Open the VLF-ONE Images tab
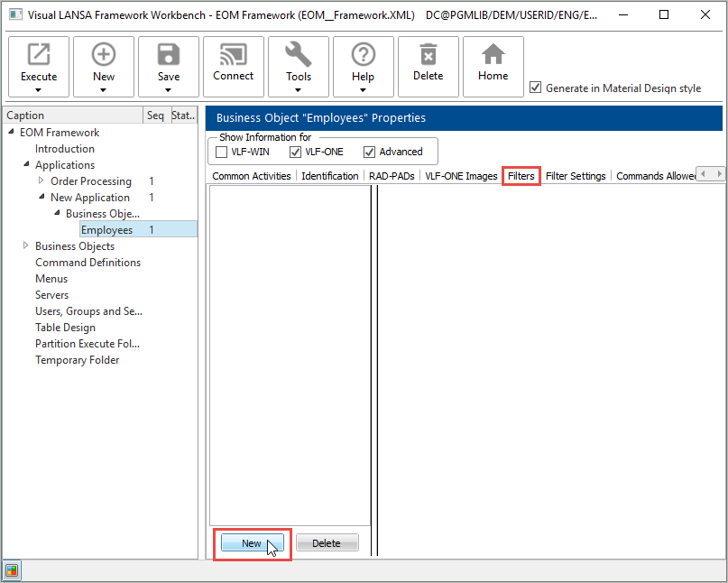Image resolution: width=728 pixels, height=583 pixels. point(461,176)
